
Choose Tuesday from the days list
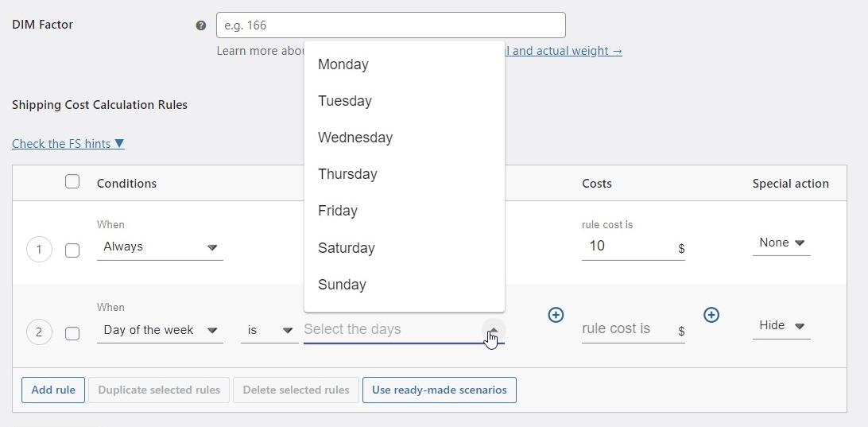pos(404,101)
